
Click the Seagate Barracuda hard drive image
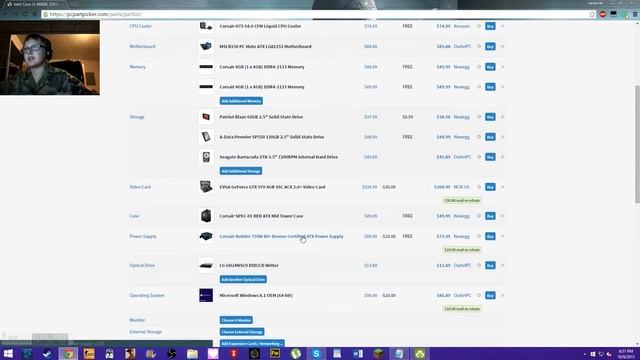point(206,157)
